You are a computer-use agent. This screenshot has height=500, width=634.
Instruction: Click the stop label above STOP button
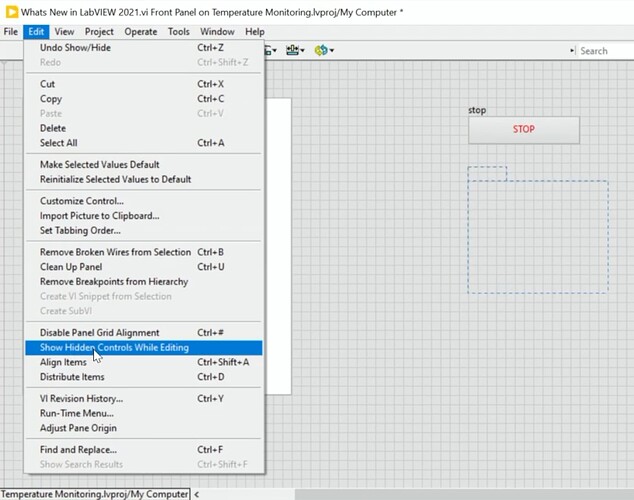click(477, 110)
